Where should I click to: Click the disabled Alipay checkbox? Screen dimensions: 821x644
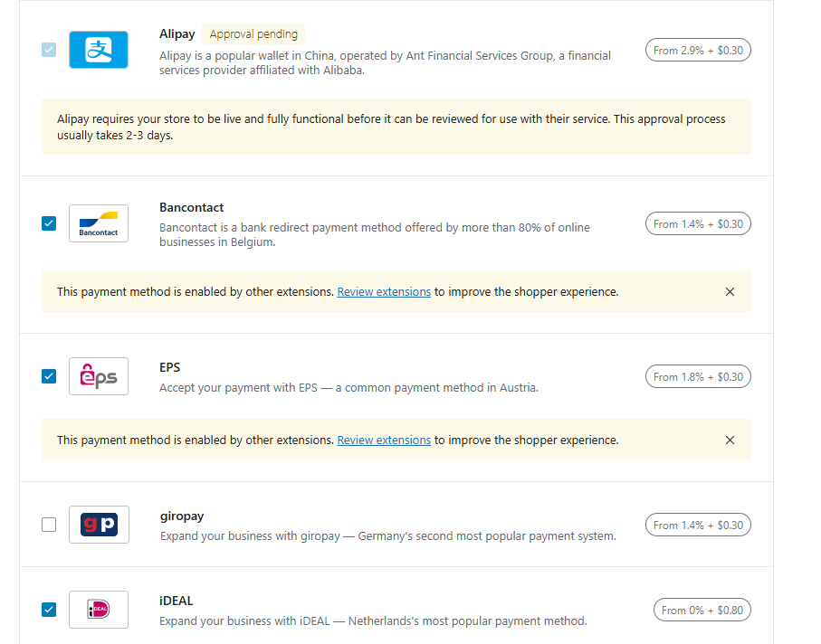[49, 50]
